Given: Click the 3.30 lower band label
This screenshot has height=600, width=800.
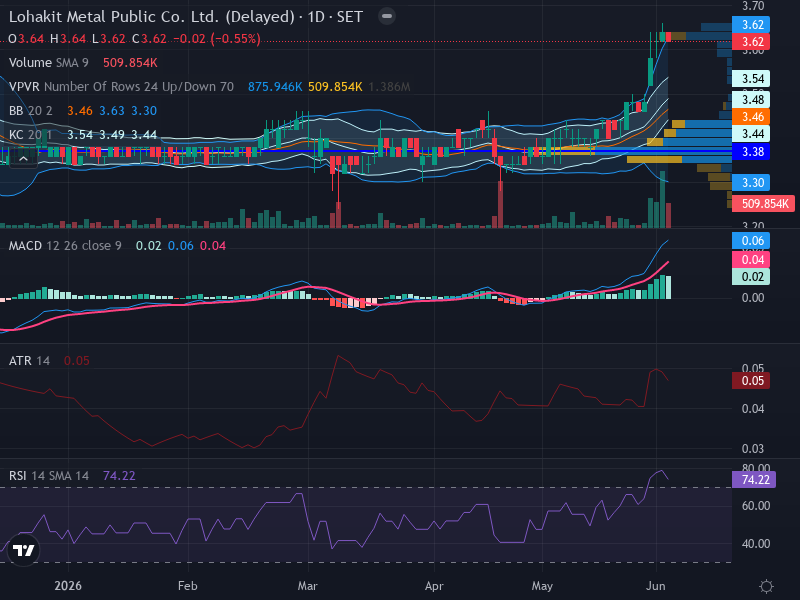Looking at the screenshot, I should pos(751,183).
